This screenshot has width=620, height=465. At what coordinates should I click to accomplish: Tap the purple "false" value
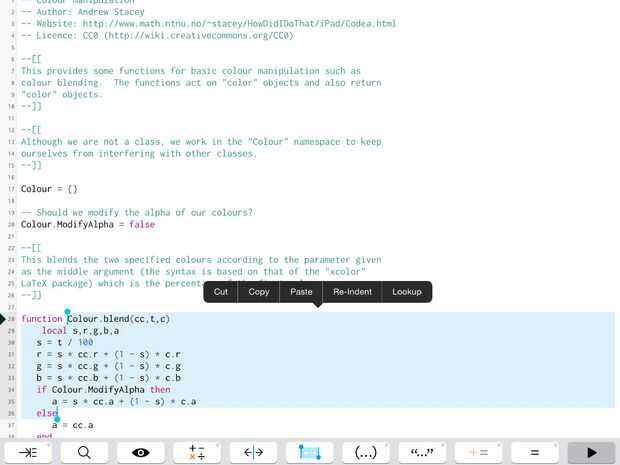point(142,225)
